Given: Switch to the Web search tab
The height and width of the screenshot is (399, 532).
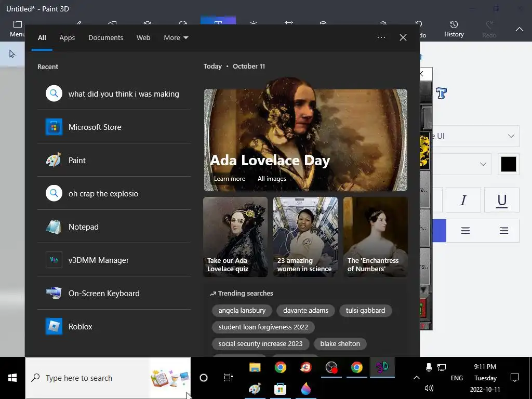Looking at the screenshot, I should (x=143, y=37).
